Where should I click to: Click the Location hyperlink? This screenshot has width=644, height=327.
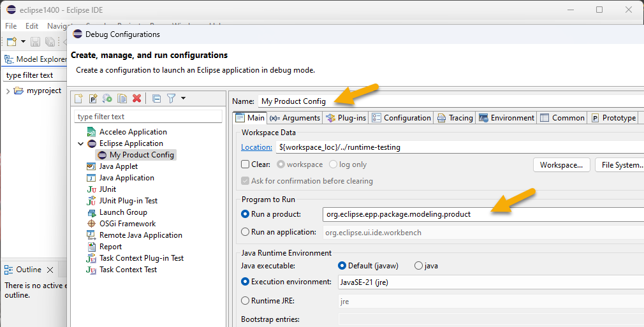[x=256, y=147]
